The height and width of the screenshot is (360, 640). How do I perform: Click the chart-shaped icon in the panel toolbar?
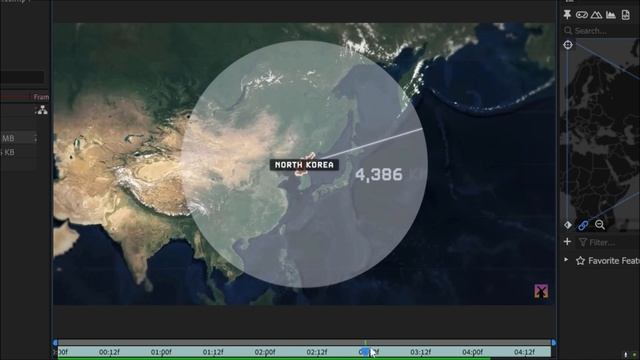click(x=611, y=15)
